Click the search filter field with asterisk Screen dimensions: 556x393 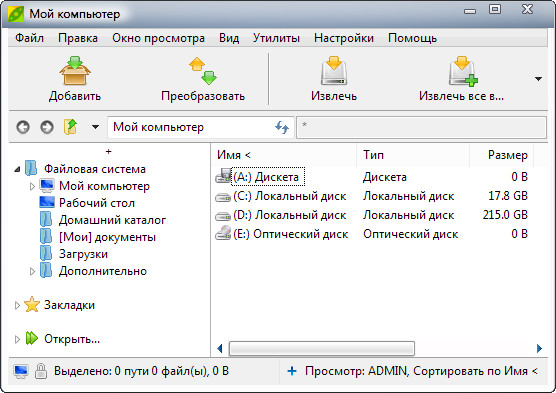421,127
